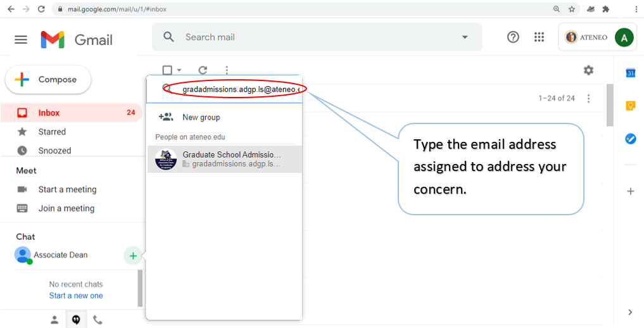Open the Gmail main menu hamburger
The image size is (644, 328).
click(21, 40)
